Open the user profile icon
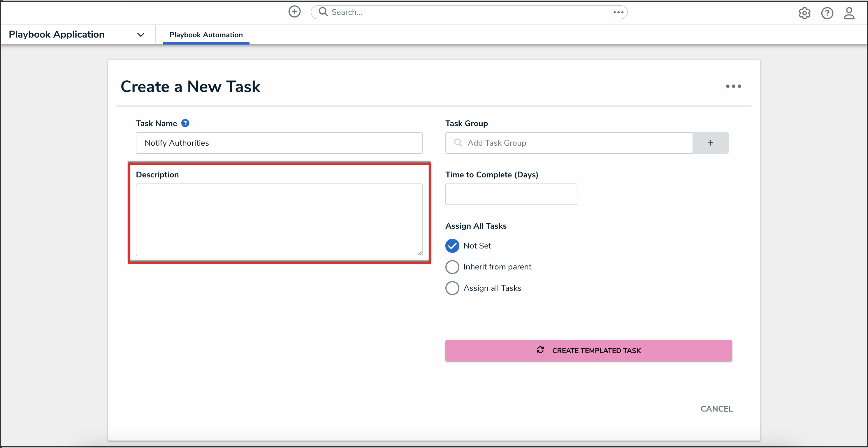Image resolution: width=868 pixels, height=448 pixels. point(849,13)
